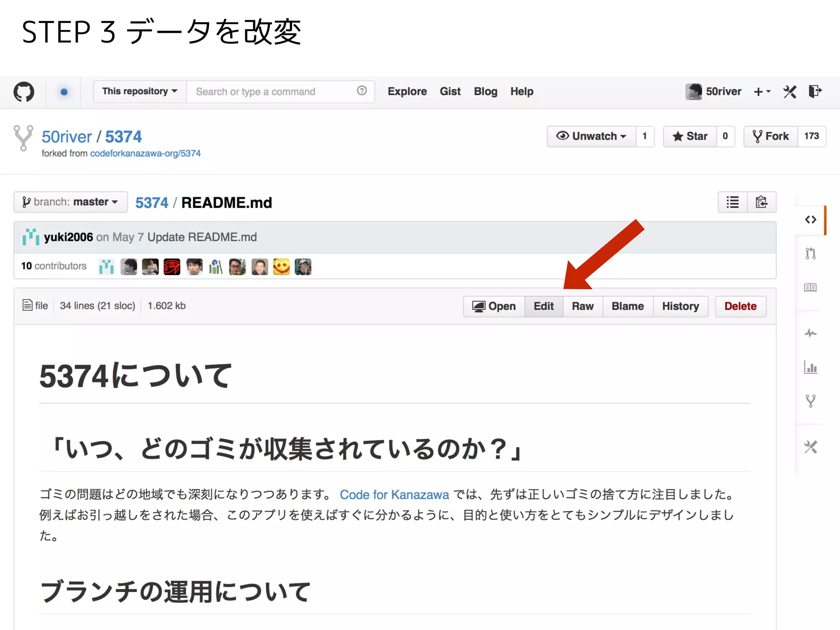Open the file History
The width and height of the screenshot is (840, 630).
[681, 306]
